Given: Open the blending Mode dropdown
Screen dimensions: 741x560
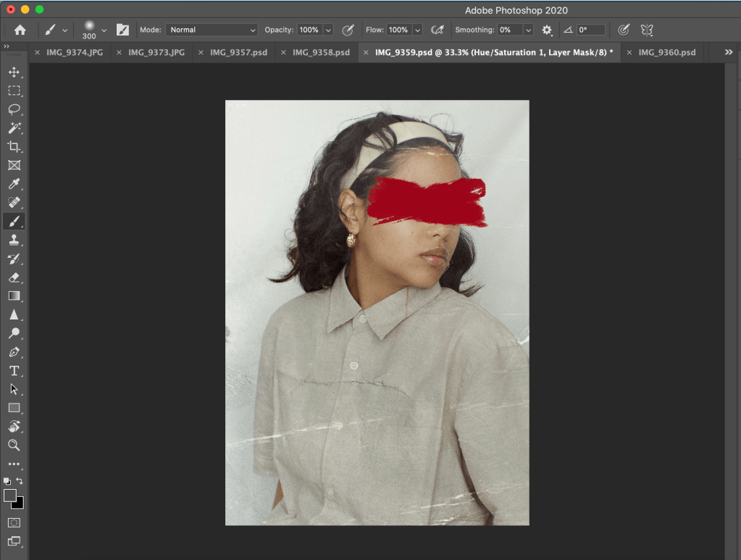Looking at the screenshot, I should pos(212,30).
